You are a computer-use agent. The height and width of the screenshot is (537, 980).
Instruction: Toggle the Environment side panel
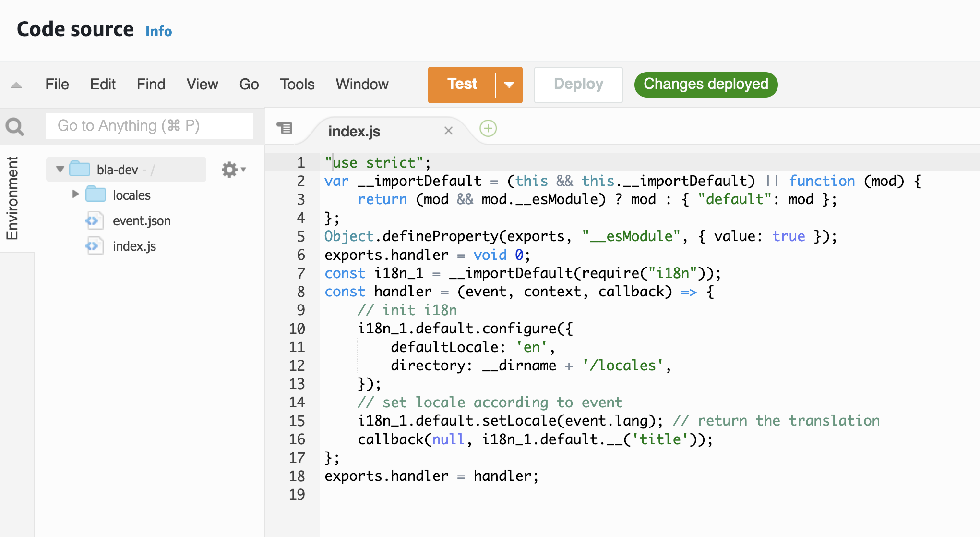[x=12, y=198]
